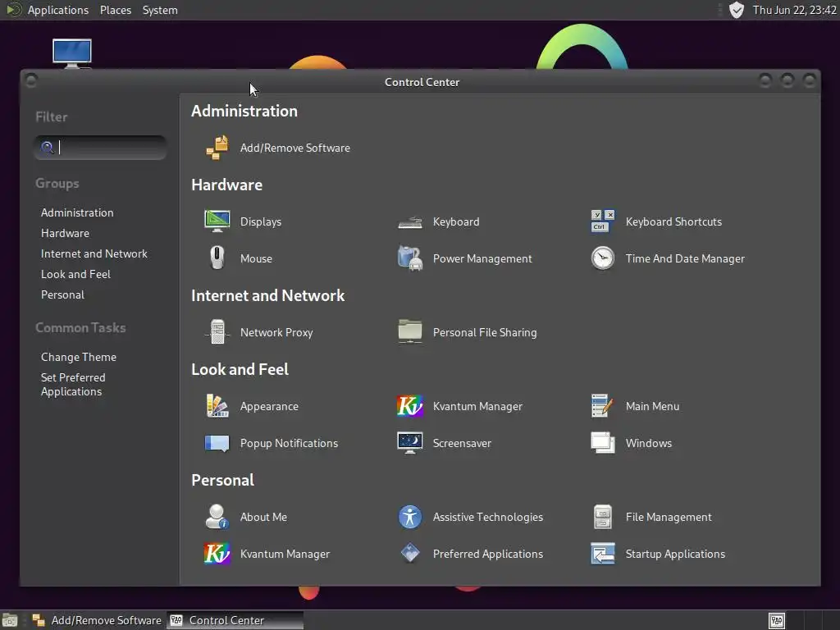Click Set Preferred Applications common task
This screenshot has width=840, height=630.
(73, 385)
